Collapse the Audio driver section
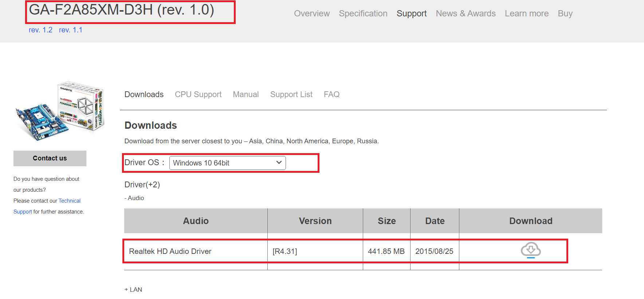 (134, 198)
